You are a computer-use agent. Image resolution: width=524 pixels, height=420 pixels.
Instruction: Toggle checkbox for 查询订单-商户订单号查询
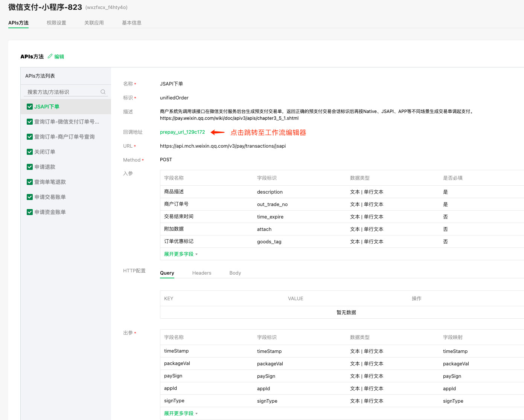30,137
